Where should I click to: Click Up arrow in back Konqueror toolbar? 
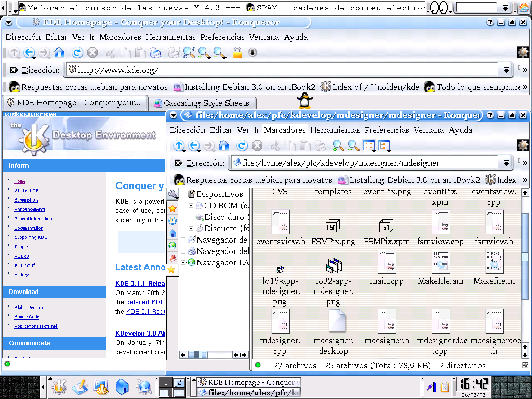[14, 52]
